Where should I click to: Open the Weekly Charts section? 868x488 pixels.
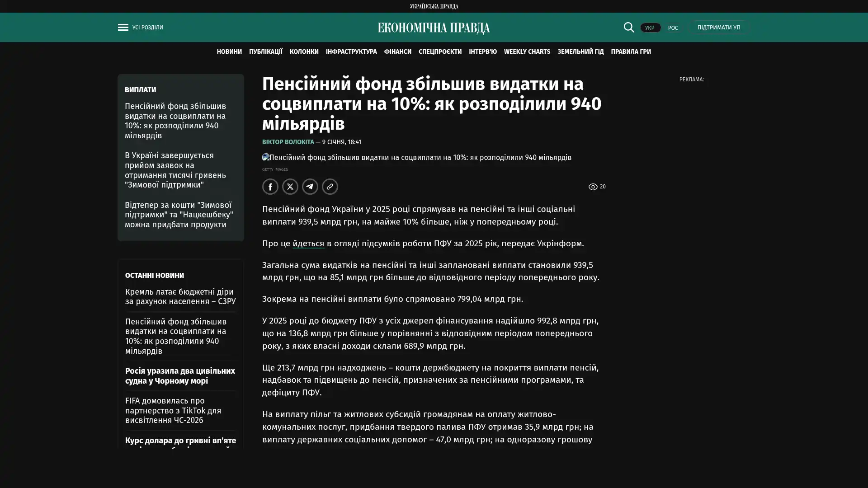[527, 52]
